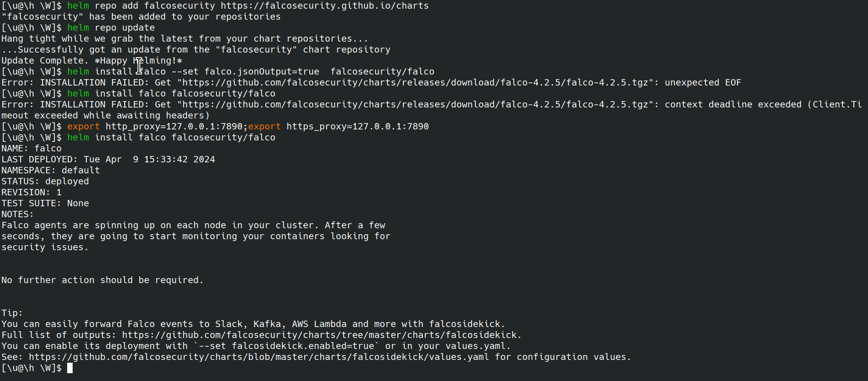868x381 pixels.
Task: Click the falco-4.2.5.tgz download URL in first error
Action: (x=415, y=83)
